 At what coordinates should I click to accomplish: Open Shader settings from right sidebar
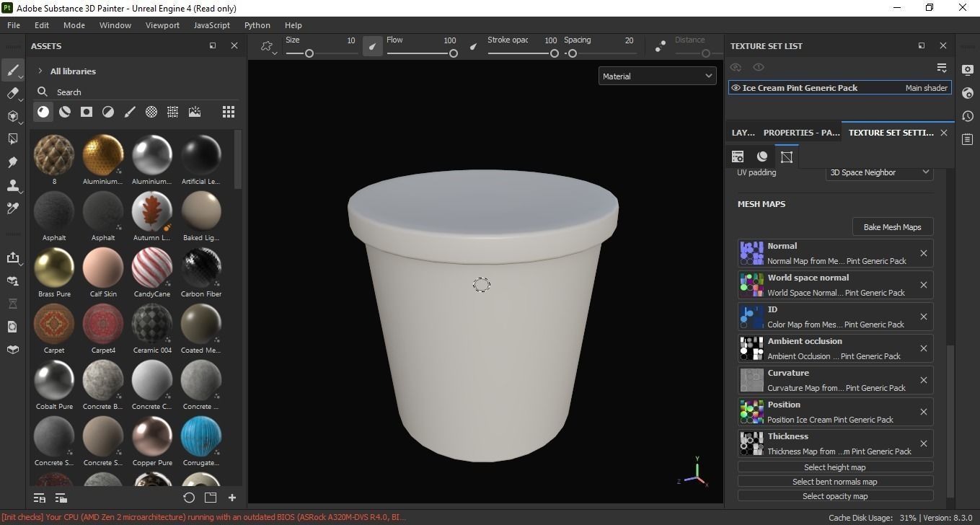(x=968, y=93)
